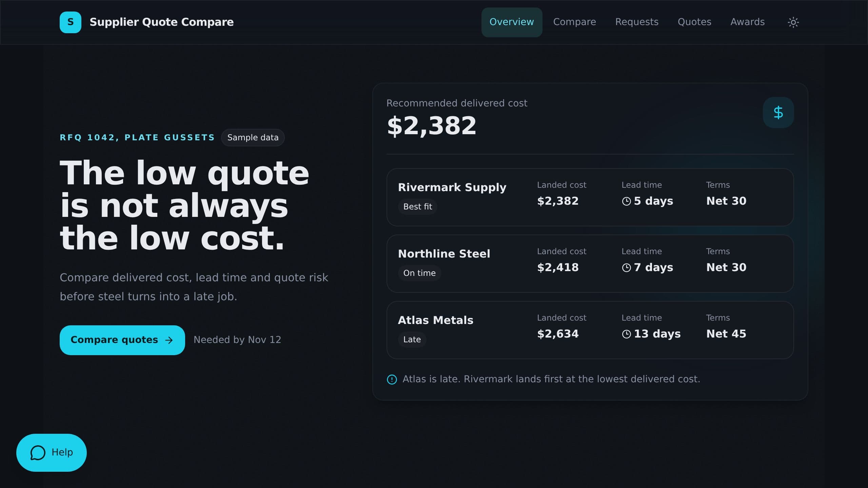Screen dimensions: 868x488
Task: Toggle the light/dark theme sun icon
Action: point(793,22)
